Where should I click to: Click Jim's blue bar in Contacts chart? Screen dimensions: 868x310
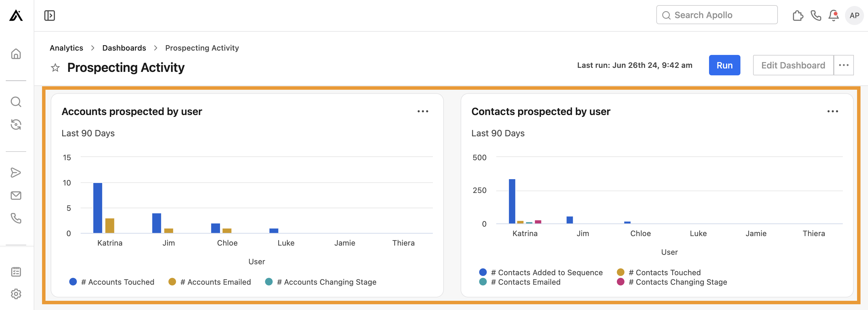pyautogui.click(x=570, y=220)
